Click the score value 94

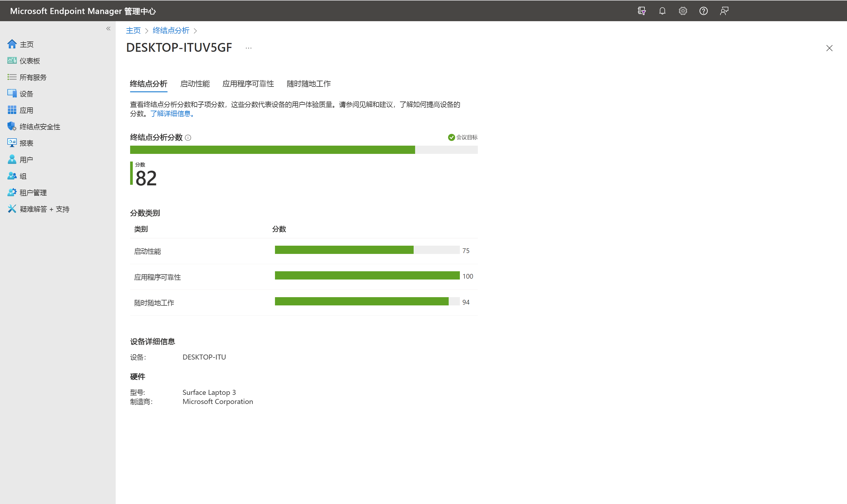point(466,302)
